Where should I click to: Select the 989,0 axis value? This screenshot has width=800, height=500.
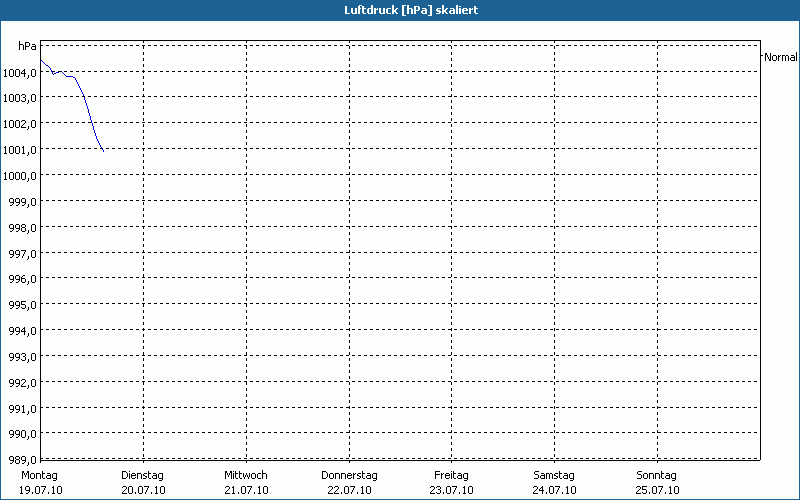coord(23,461)
